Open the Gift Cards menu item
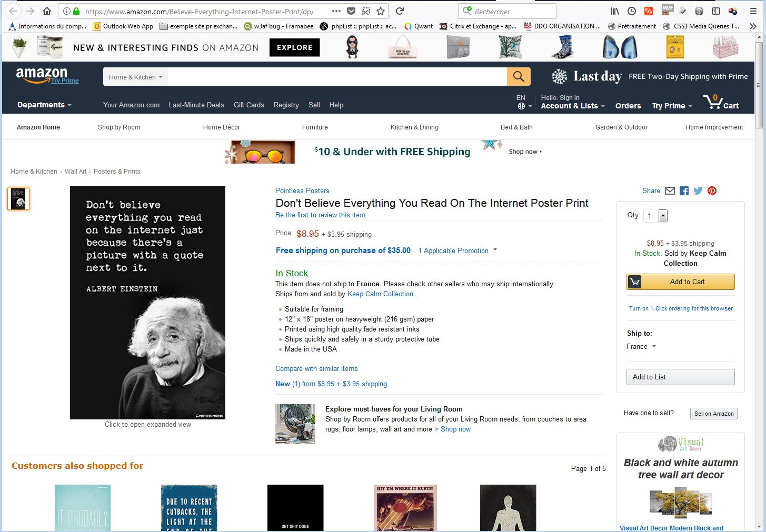 [248, 105]
